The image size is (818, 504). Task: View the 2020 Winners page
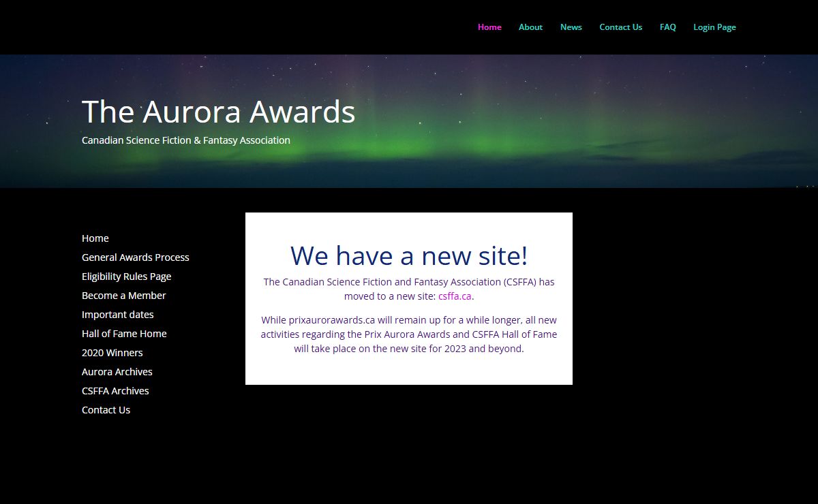click(x=112, y=353)
